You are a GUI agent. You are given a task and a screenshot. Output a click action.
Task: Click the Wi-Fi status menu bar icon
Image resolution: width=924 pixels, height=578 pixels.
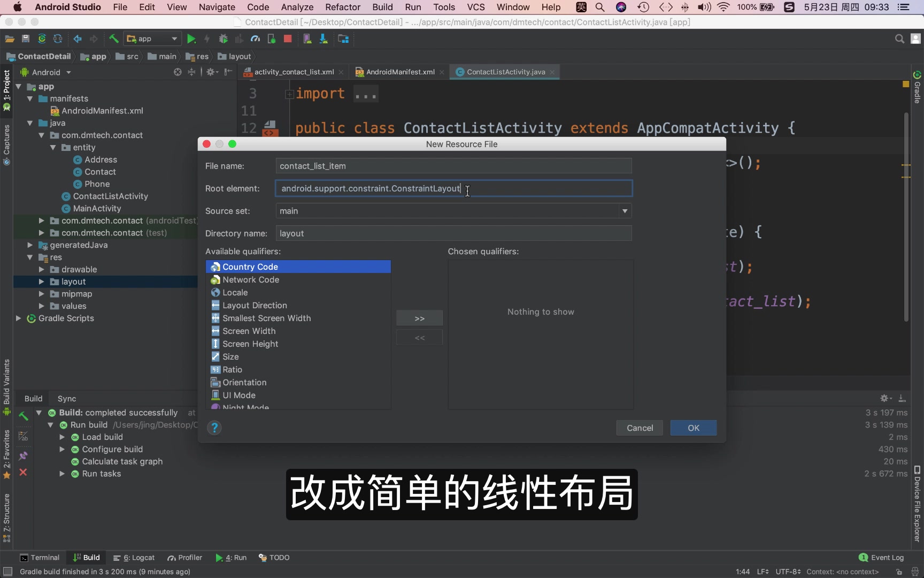[723, 7]
